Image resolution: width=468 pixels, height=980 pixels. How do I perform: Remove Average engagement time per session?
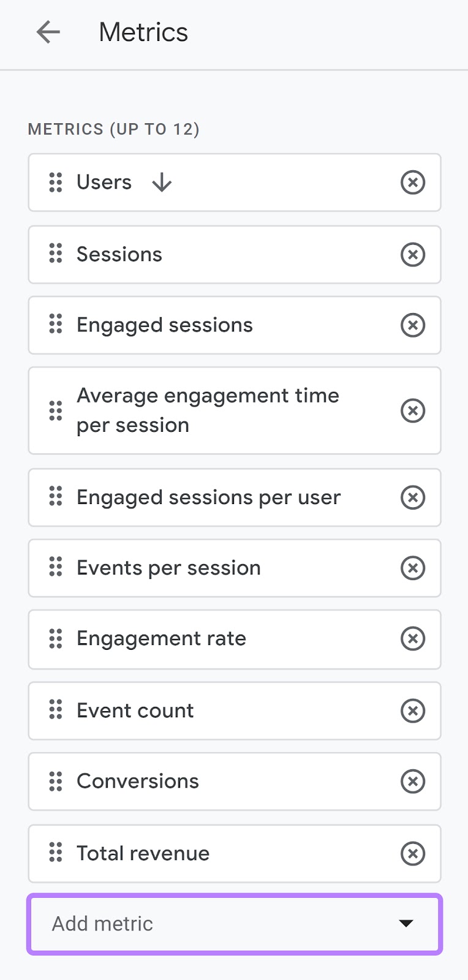(x=413, y=410)
